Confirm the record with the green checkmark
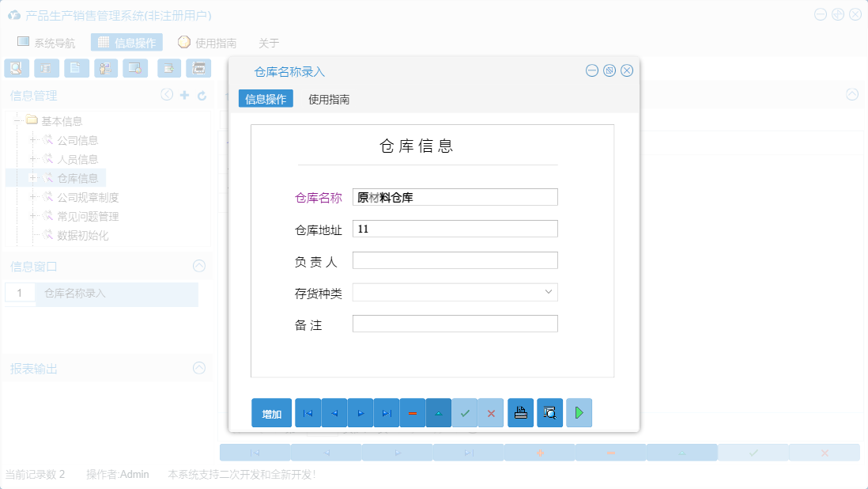 (x=465, y=412)
